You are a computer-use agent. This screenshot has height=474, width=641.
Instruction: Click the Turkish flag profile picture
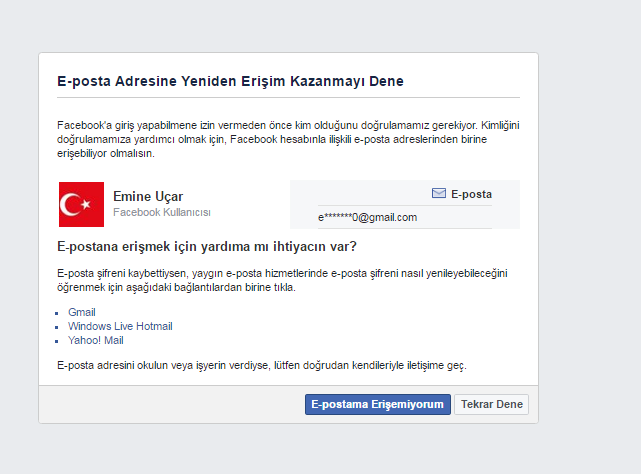pyautogui.click(x=81, y=204)
